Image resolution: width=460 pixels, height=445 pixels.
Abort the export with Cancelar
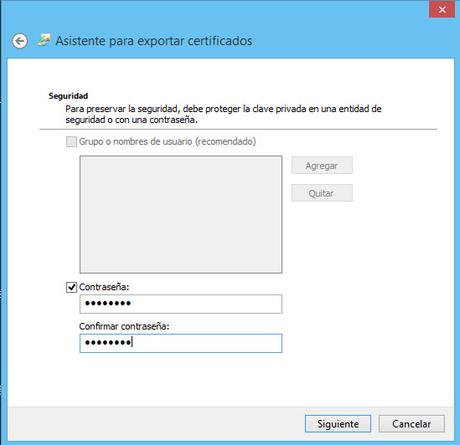(411, 424)
